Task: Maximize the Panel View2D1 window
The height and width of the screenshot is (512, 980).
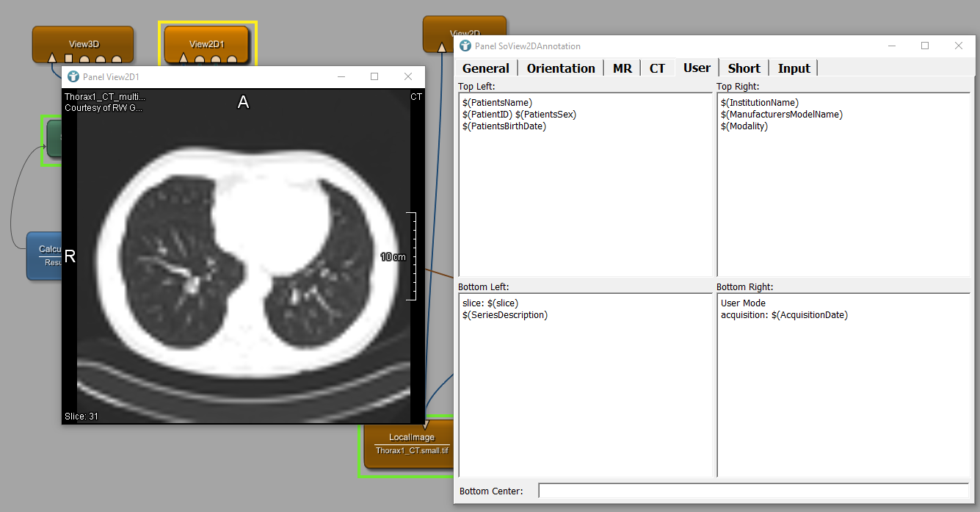Action: click(374, 76)
